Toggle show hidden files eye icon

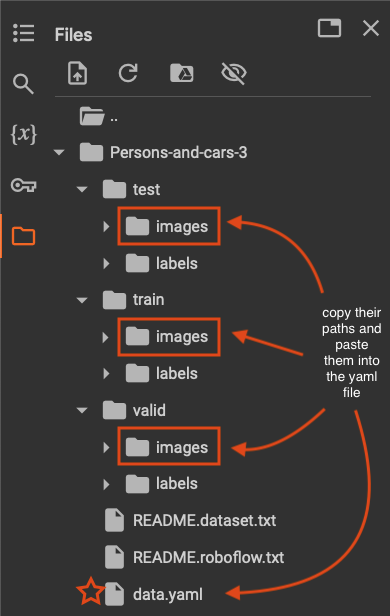tap(234, 73)
